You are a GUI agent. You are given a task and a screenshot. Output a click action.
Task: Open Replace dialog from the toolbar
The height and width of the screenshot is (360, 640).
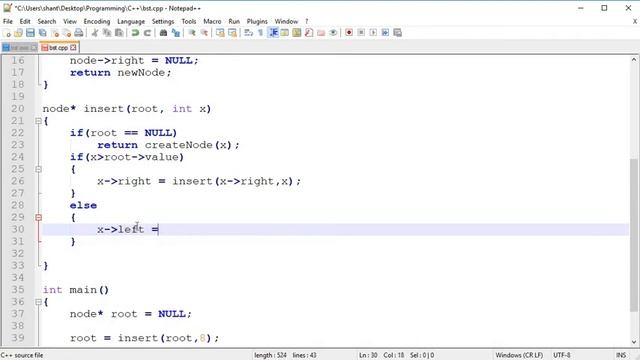(176, 33)
